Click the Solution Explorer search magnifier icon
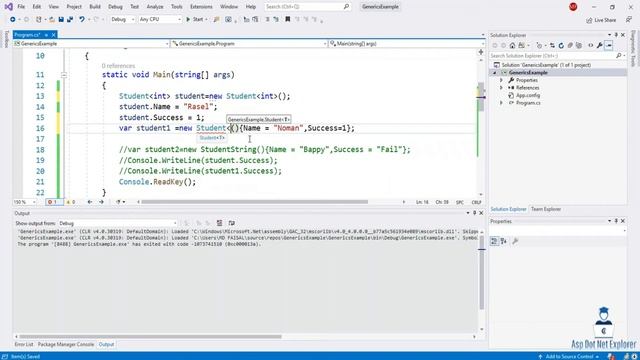 click(618, 56)
